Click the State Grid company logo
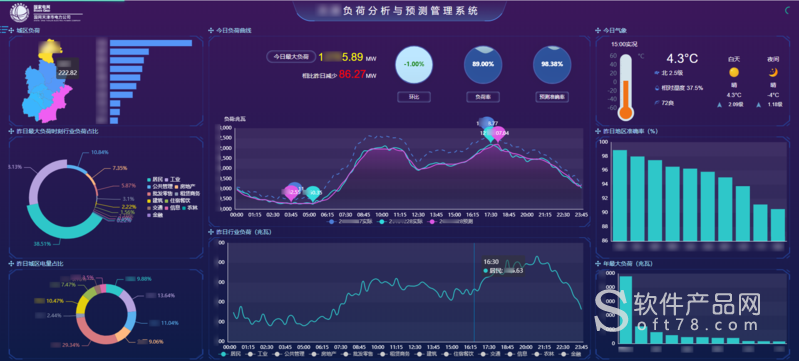The height and width of the screenshot is (361, 799). pos(20,13)
